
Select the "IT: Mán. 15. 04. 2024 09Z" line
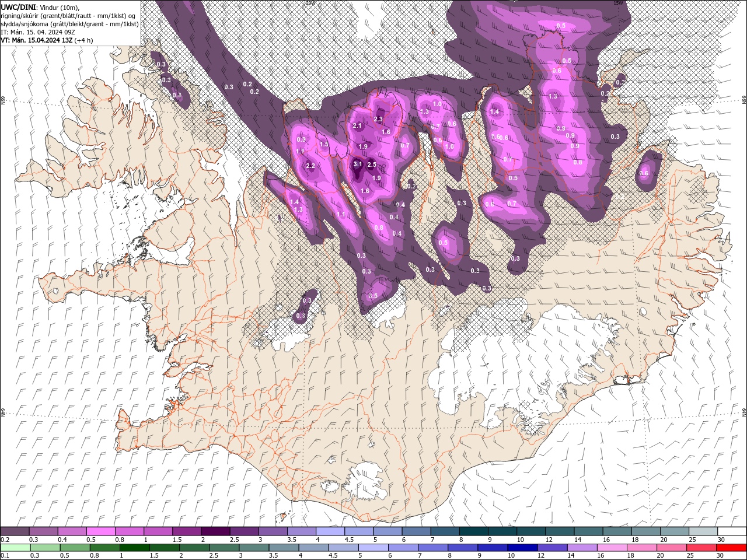tap(39, 32)
